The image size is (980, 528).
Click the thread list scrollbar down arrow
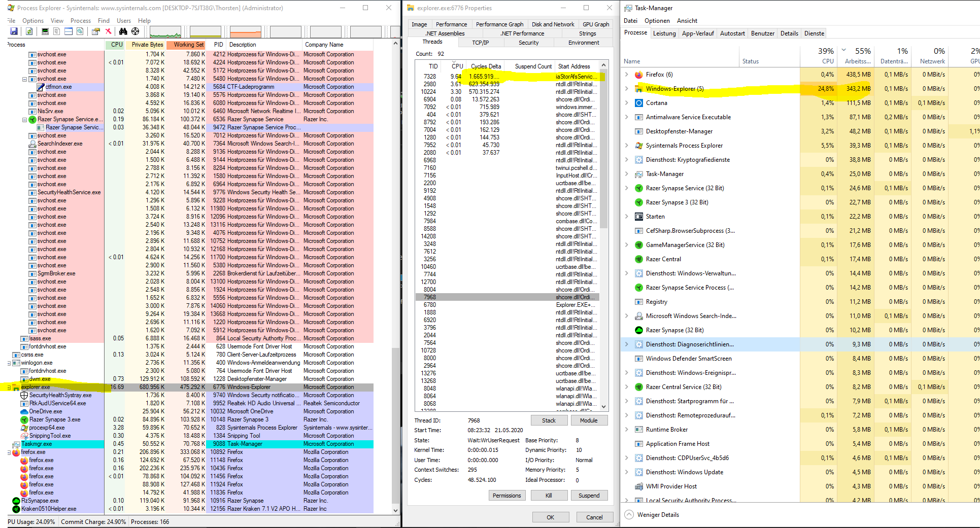tap(603, 406)
